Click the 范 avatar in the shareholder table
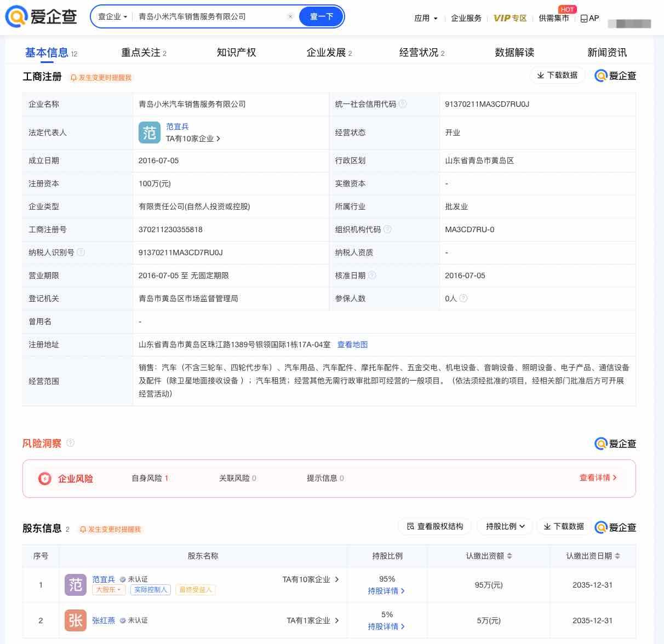Image resolution: width=664 pixels, height=644 pixels. tap(76, 585)
